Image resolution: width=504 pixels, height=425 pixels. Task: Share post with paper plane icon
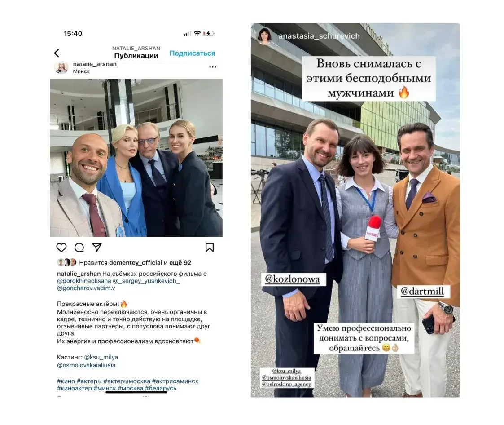pos(97,247)
